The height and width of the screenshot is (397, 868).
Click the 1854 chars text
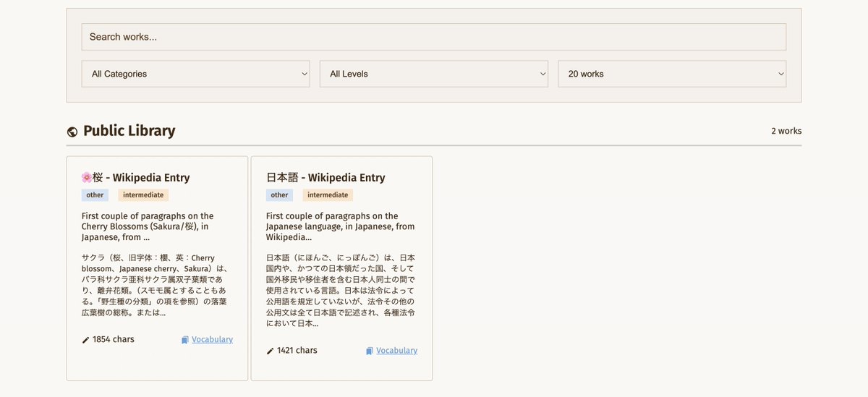114,339
